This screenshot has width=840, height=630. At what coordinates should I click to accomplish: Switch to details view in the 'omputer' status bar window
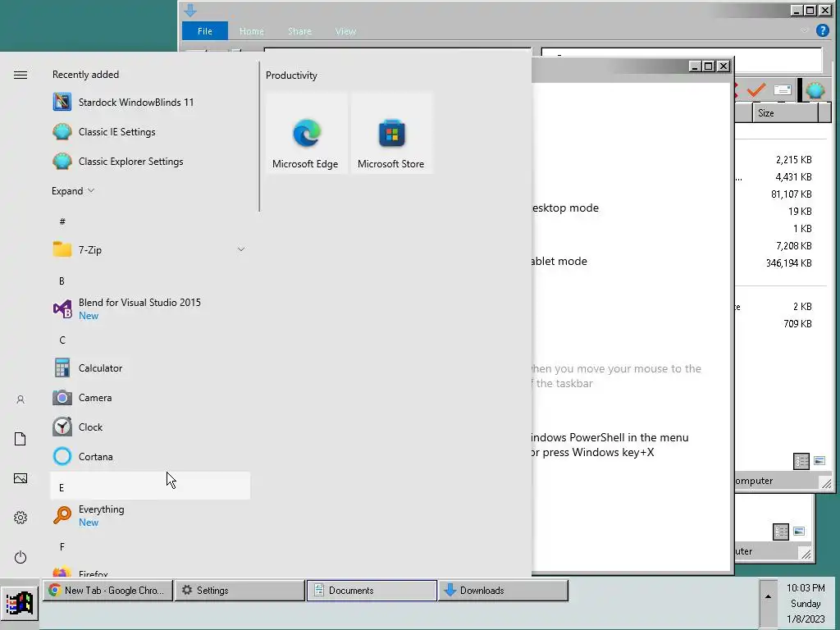pyautogui.click(x=801, y=461)
